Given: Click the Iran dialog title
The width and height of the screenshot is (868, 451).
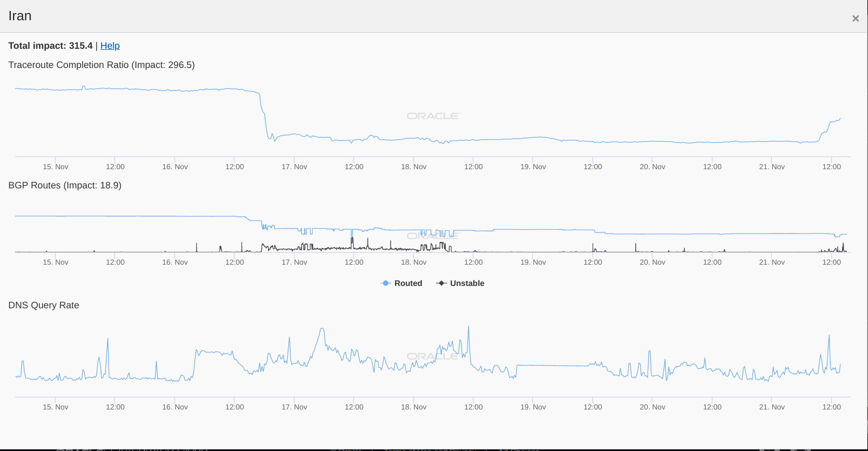Looking at the screenshot, I should tap(20, 16).
